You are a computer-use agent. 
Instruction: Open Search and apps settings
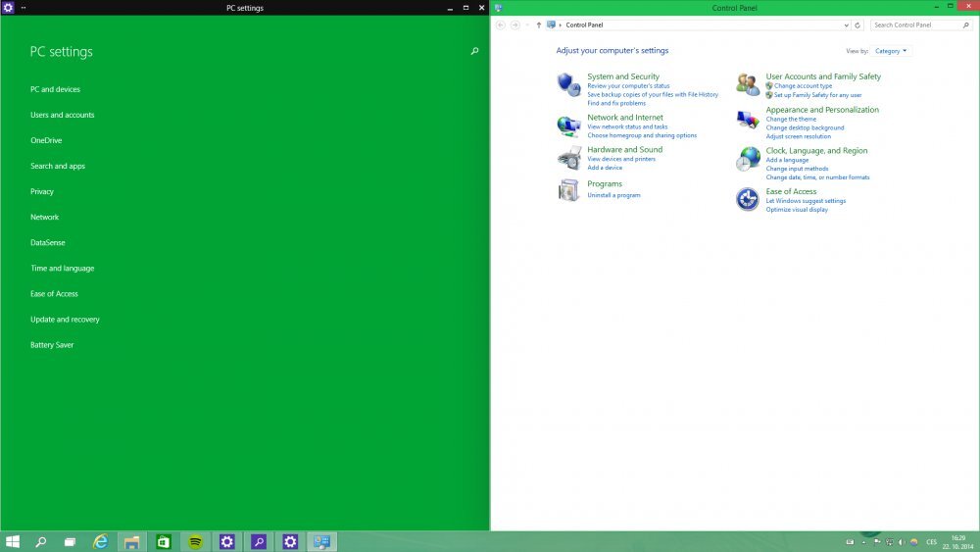(58, 167)
